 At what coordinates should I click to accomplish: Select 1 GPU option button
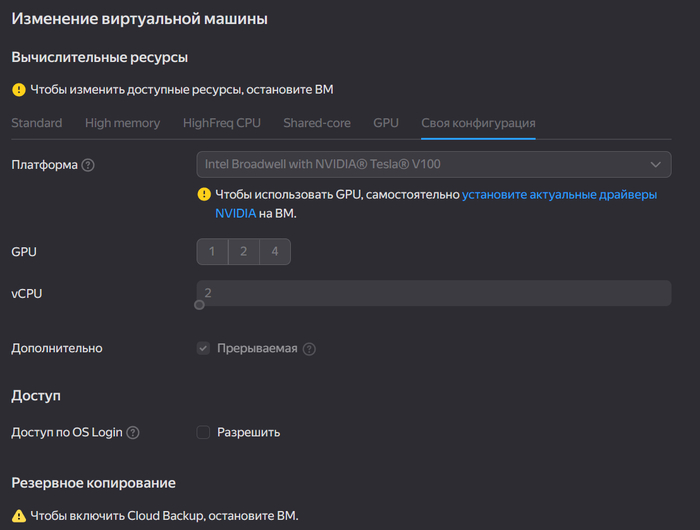(x=212, y=252)
